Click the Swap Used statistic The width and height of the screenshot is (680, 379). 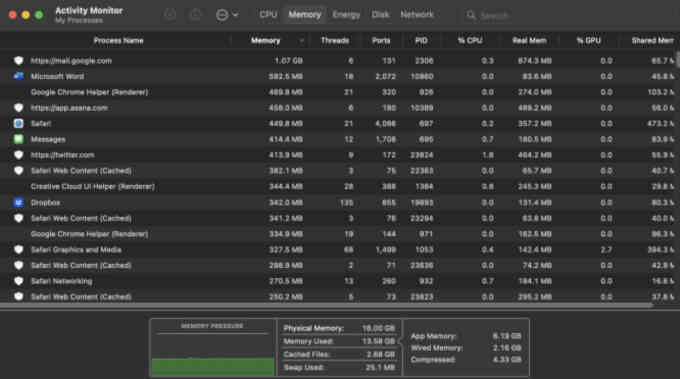[x=339, y=367]
